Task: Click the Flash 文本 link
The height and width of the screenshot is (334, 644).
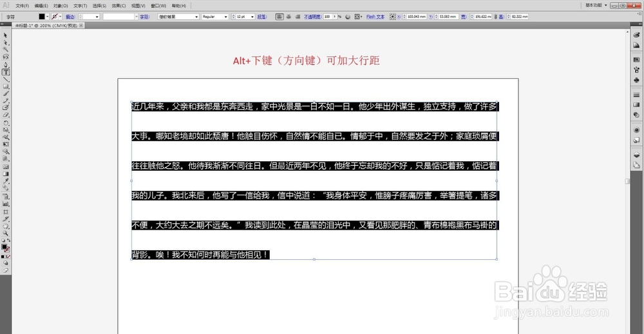Action: click(375, 17)
